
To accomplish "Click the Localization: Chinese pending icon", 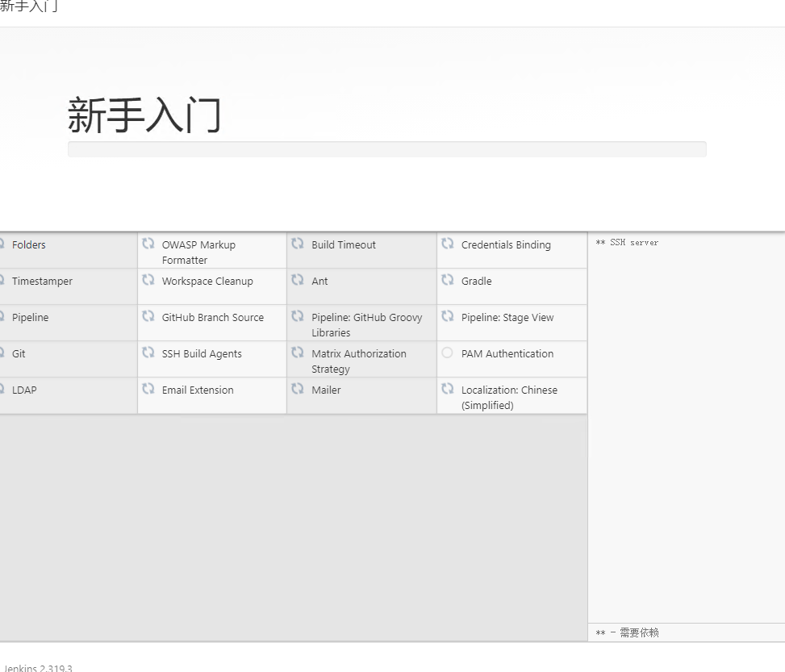I will click(448, 389).
